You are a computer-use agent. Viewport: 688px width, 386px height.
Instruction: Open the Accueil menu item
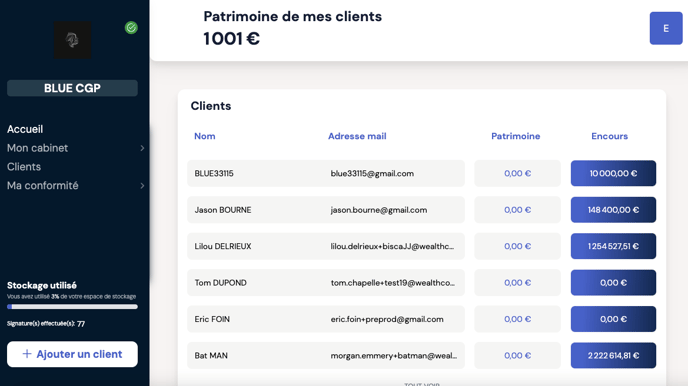25,129
